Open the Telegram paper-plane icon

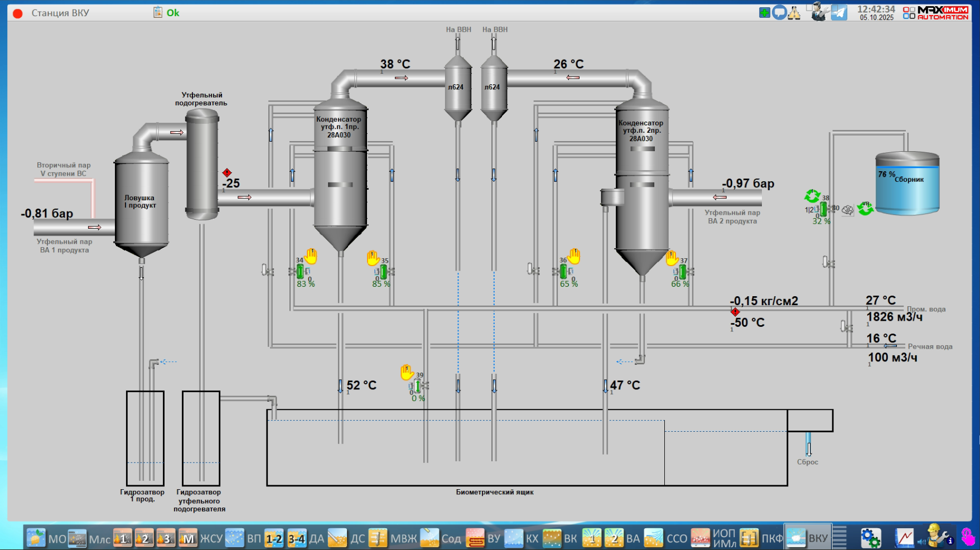(839, 12)
